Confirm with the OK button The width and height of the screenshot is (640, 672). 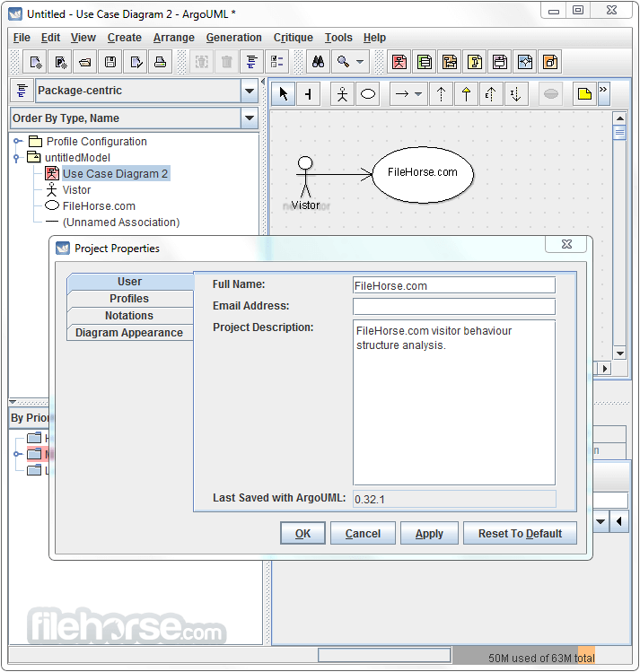coord(302,534)
